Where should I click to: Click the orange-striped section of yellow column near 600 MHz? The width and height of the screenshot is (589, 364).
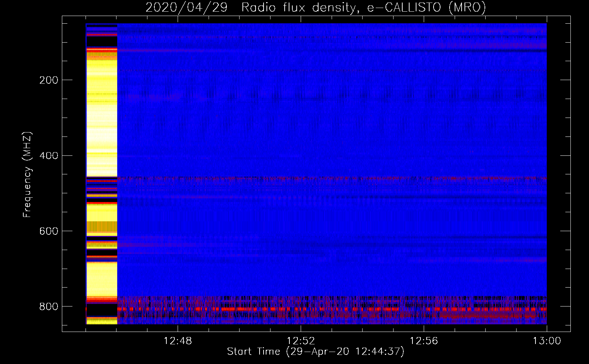pos(102,227)
